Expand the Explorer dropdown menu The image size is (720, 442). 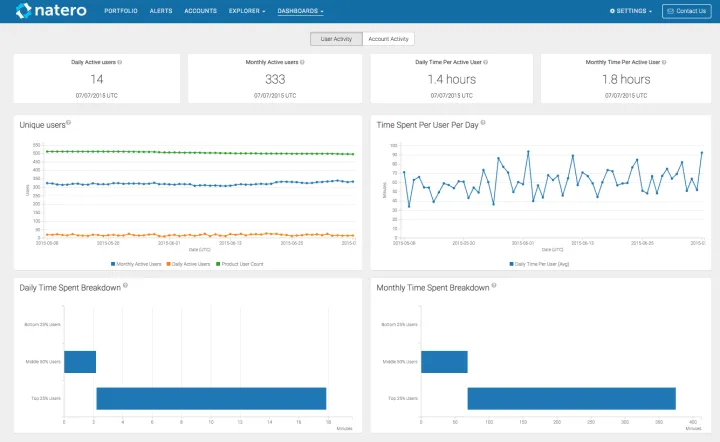pos(247,11)
